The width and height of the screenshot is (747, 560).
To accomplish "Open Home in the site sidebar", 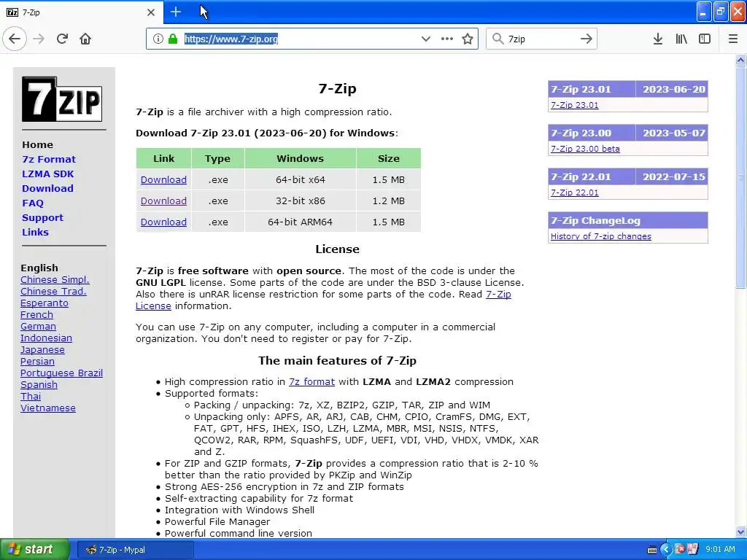I will (x=38, y=145).
